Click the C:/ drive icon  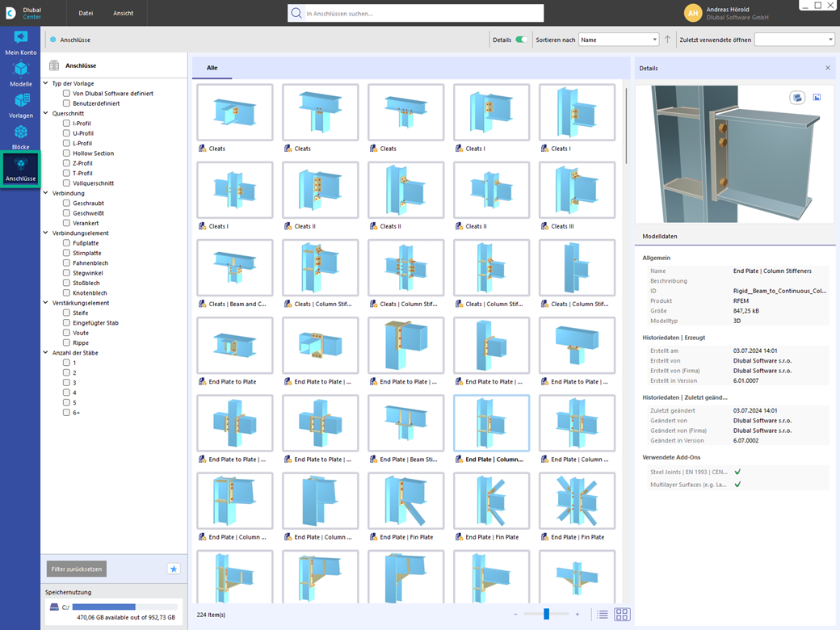pyautogui.click(x=54, y=607)
